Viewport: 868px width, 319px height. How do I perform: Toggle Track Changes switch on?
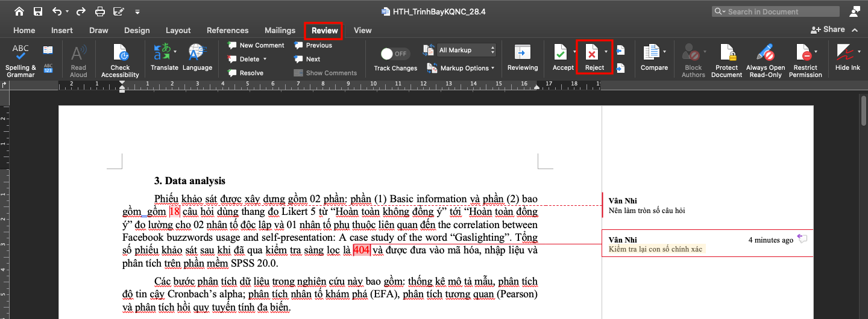(395, 54)
